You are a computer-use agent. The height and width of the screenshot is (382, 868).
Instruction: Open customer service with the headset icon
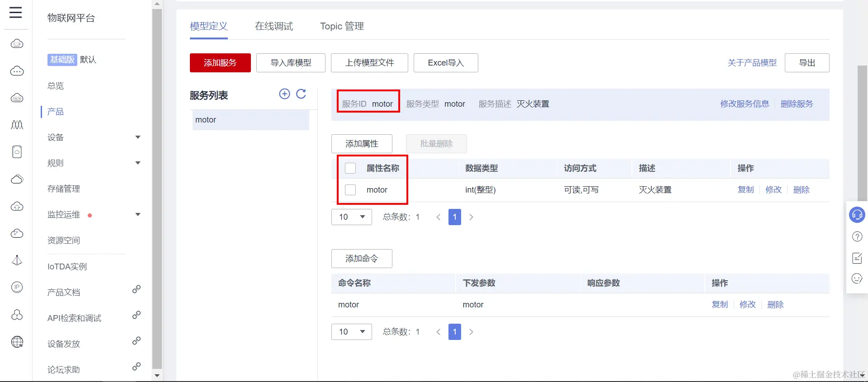[857, 215]
